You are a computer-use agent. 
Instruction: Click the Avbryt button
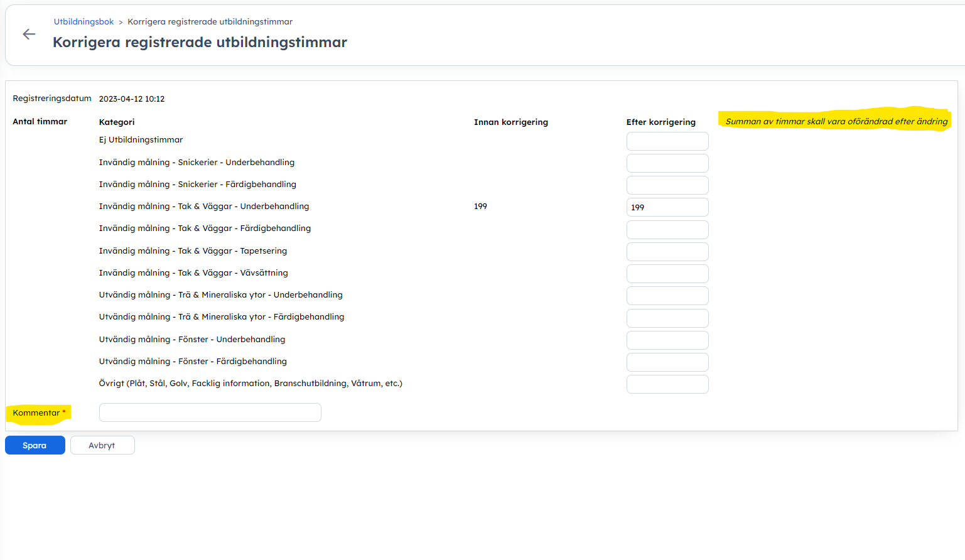click(x=102, y=445)
